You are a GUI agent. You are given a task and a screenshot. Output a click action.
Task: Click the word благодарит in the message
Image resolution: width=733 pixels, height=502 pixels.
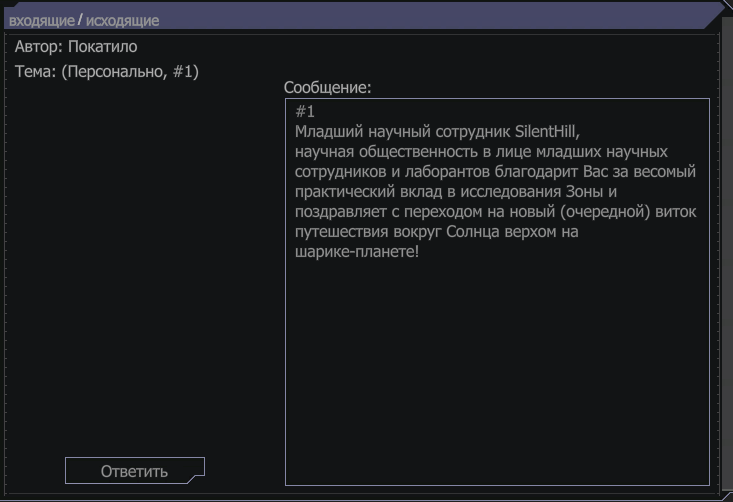(x=536, y=172)
